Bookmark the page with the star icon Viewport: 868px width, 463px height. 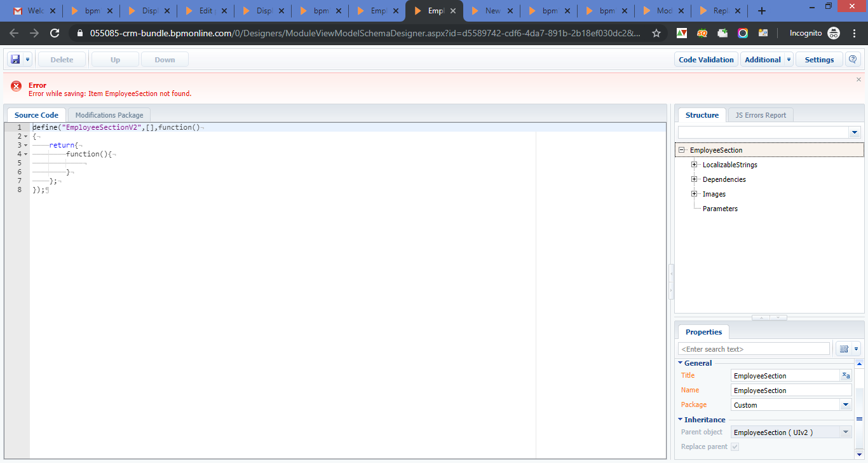pyautogui.click(x=656, y=33)
